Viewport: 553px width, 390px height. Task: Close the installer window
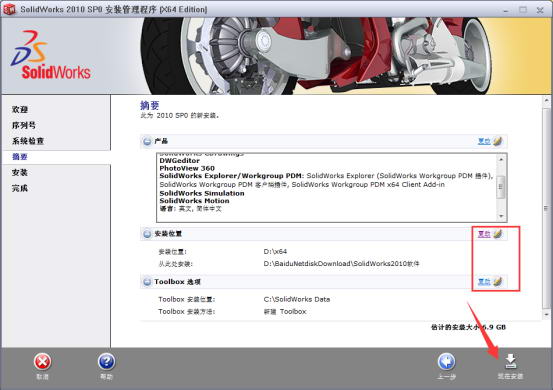(540, 10)
